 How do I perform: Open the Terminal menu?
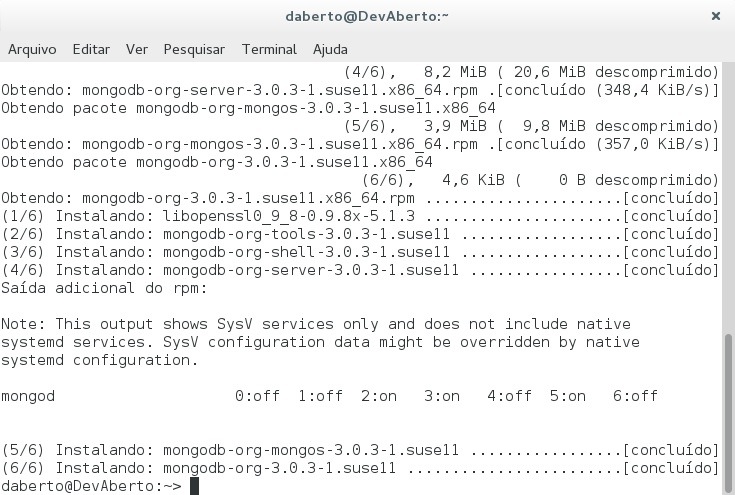click(x=269, y=49)
